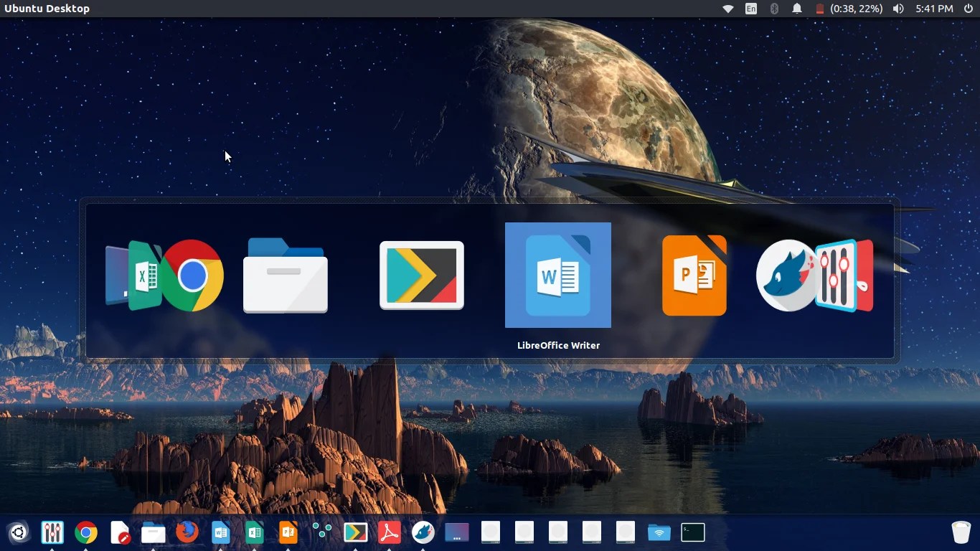Select LibreOffice Writer in the app switcher
980x551 pixels.
click(x=558, y=275)
